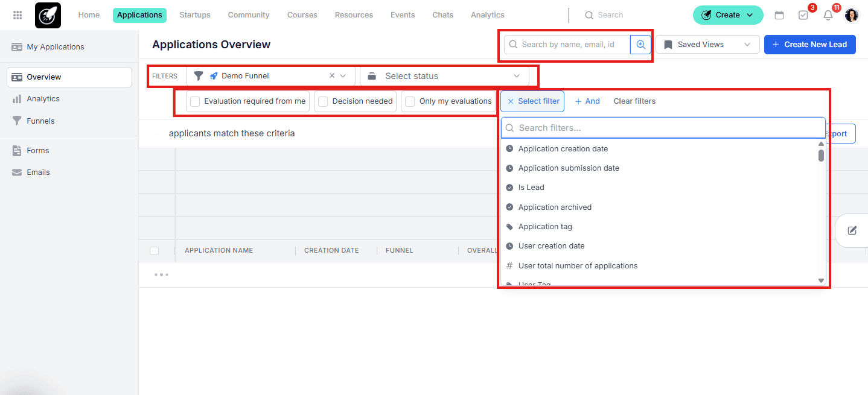The height and width of the screenshot is (395, 868).
Task: Click the check icon next to Is Lead
Action: tap(509, 188)
